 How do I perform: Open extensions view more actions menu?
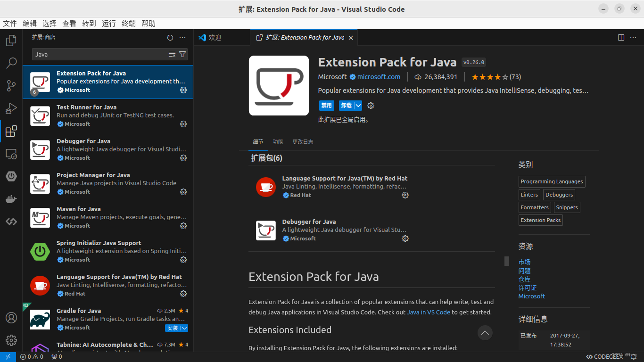(182, 38)
